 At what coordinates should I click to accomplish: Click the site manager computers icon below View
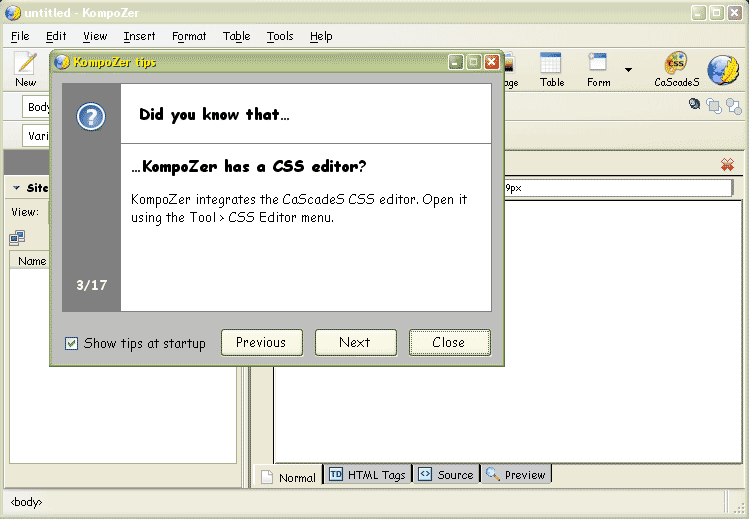tap(17, 237)
